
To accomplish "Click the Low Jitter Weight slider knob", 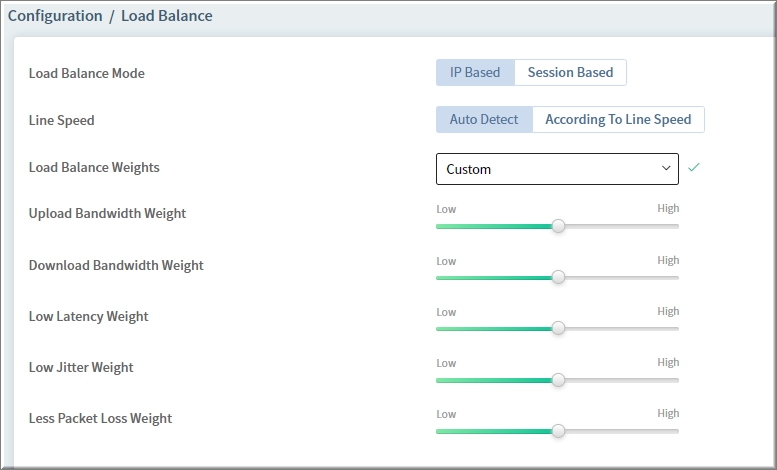I will point(558,380).
